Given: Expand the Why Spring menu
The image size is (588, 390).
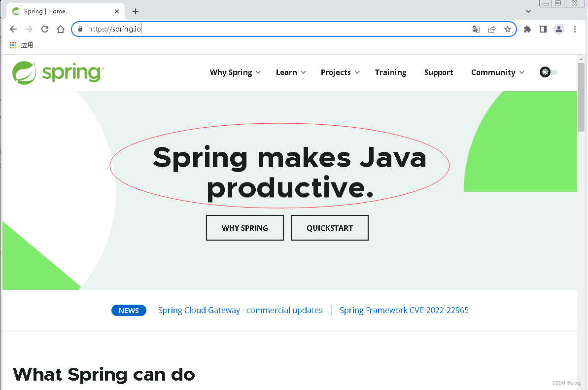Looking at the screenshot, I should pyautogui.click(x=235, y=72).
